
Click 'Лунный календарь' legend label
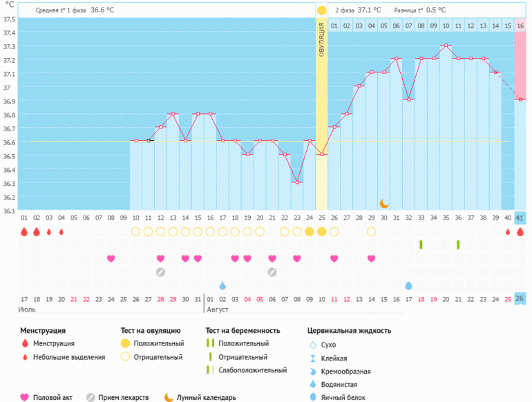point(205,397)
